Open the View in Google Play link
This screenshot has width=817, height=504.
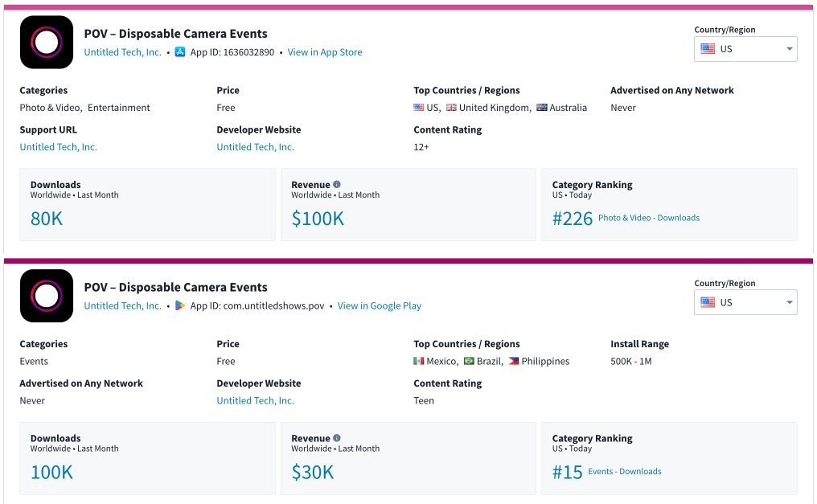[x=379, y=305]
